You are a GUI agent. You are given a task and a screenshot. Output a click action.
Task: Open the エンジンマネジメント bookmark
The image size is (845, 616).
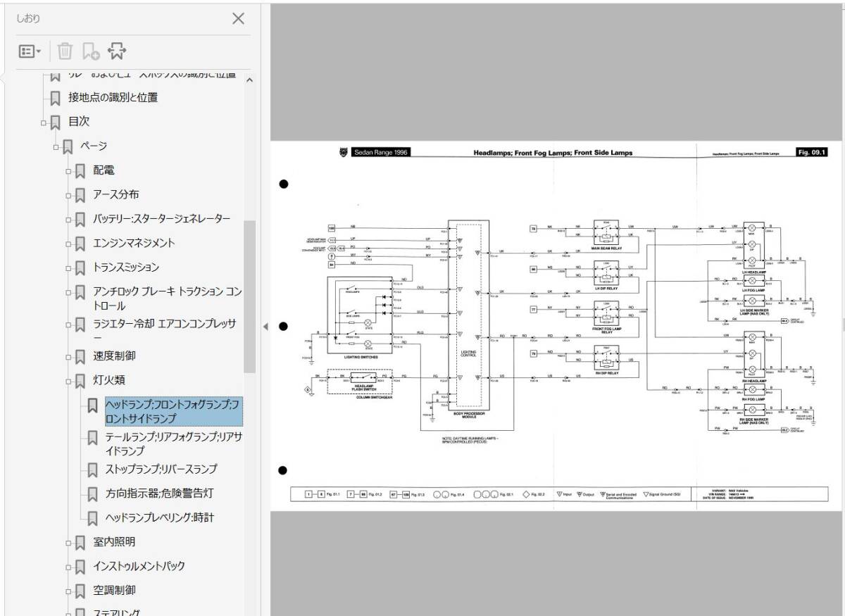point(134,243)
